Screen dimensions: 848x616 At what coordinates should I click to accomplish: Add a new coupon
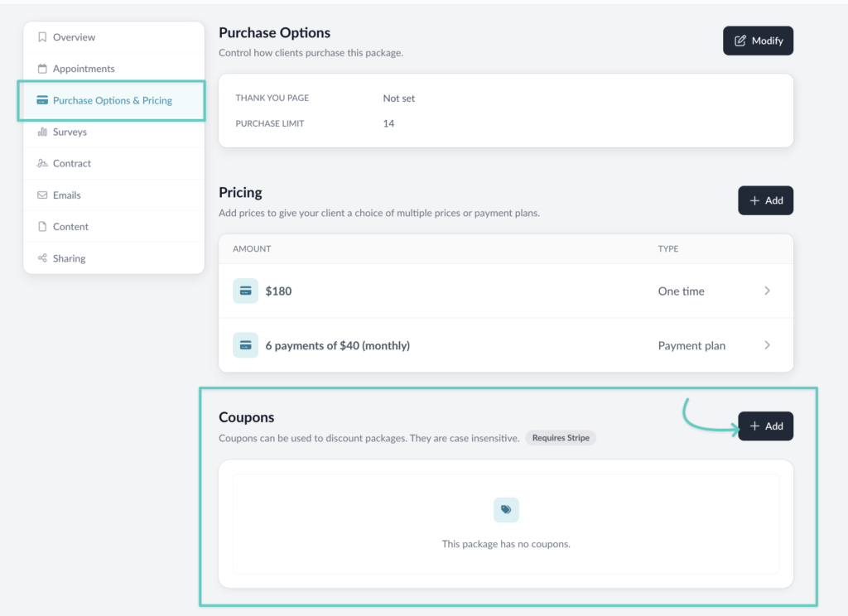765,426
